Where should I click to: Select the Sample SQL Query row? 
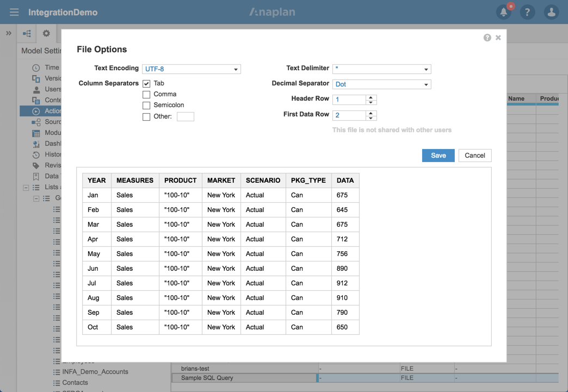245,378
